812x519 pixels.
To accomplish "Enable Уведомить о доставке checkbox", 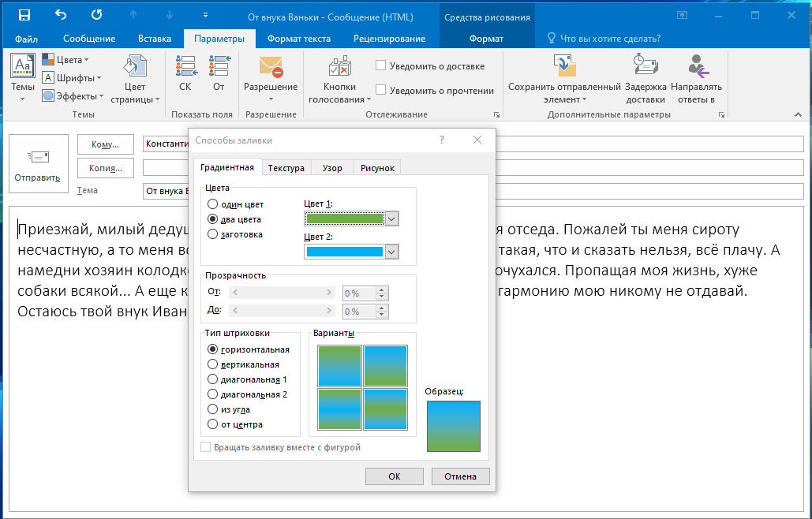I will tap(380, 65).
